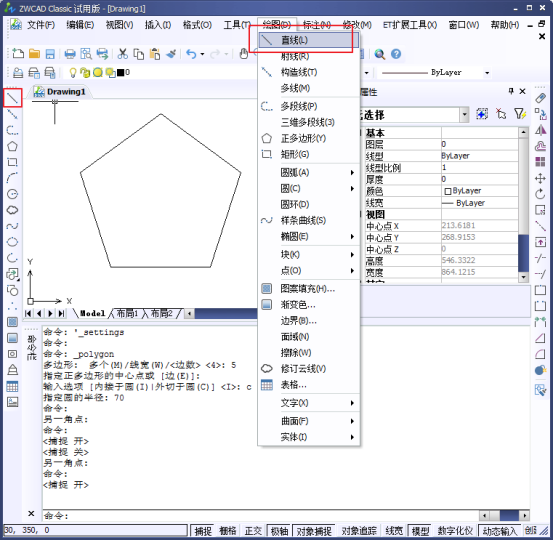Click the black layer color swatch

[x=120, y=73]
